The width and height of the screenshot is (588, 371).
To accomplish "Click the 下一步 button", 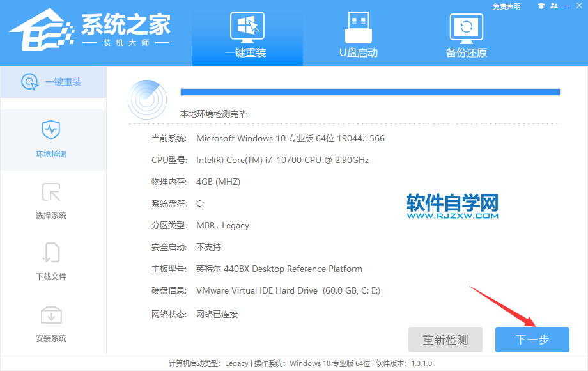I will click(x=532, y=340).
